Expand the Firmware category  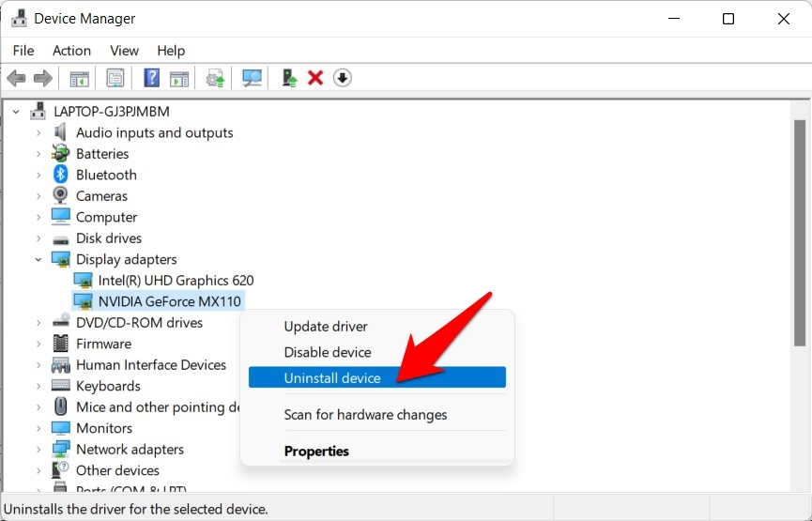point(38,344)
